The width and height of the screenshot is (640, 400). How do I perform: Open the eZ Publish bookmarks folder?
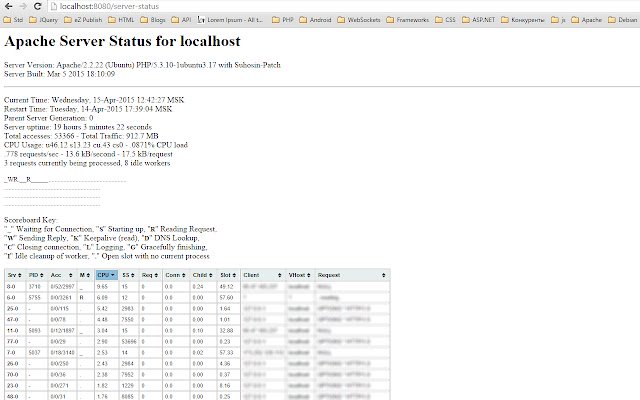[83, 20]
